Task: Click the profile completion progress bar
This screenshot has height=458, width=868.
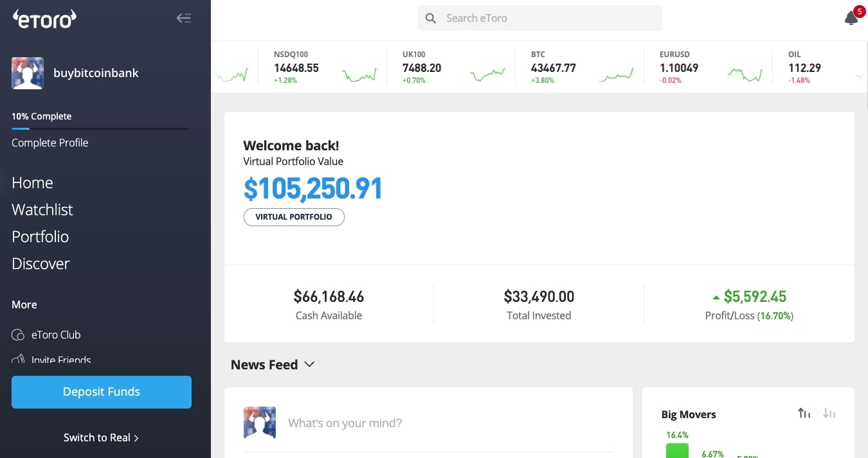Action: 100,128
